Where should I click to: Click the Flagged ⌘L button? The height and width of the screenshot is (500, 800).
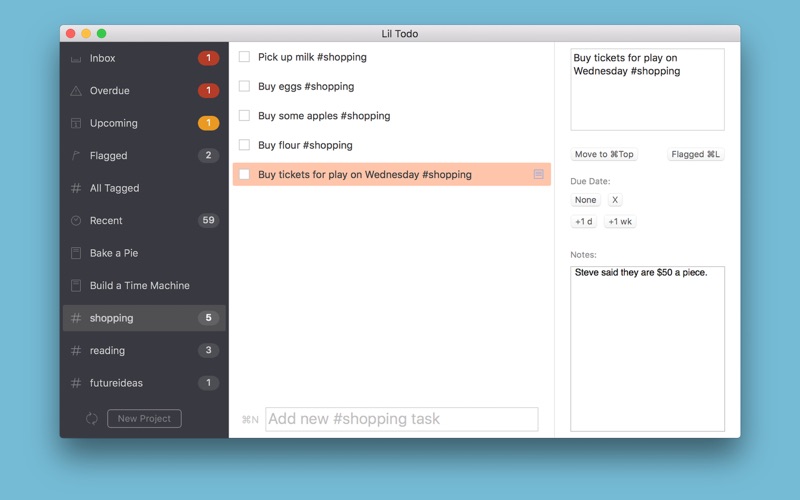(695, 154)
